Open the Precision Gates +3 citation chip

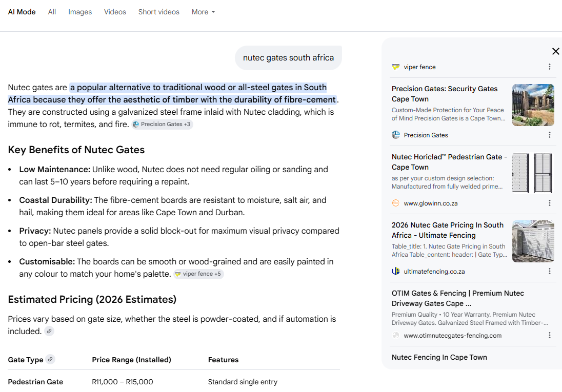click(162, 125)
